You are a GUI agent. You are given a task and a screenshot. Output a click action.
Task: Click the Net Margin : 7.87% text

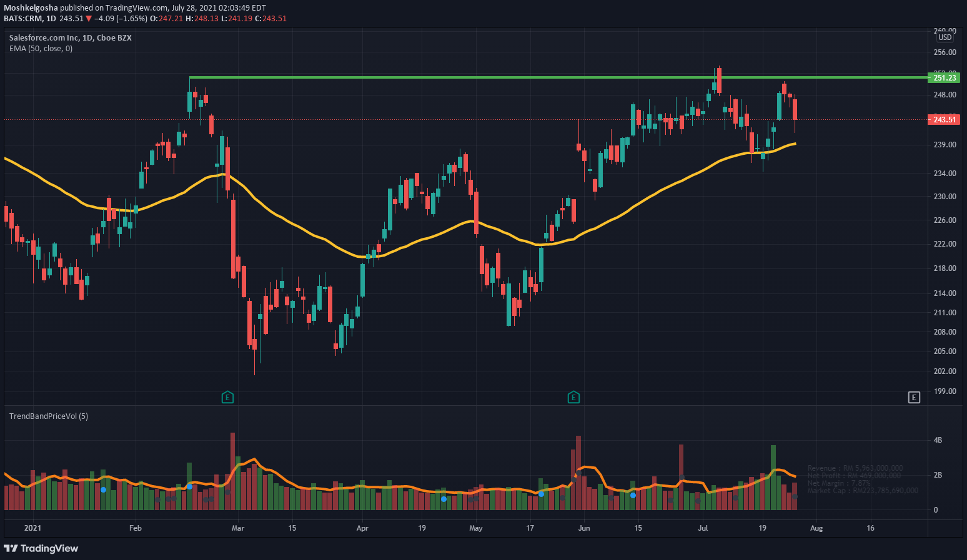[839, 483]
